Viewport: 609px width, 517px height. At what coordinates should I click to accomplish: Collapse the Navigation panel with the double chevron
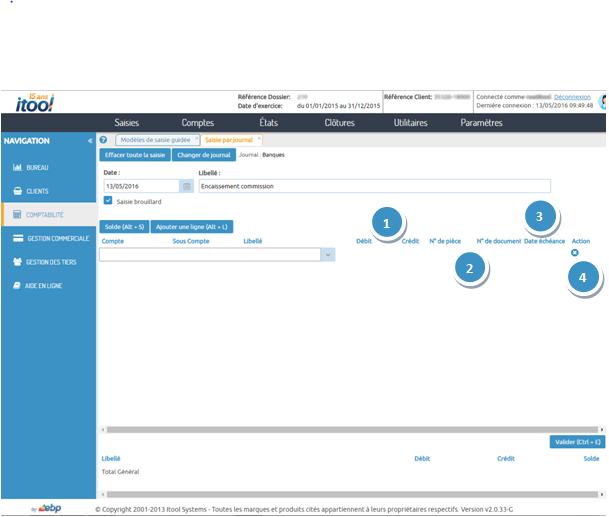point(90,141)
